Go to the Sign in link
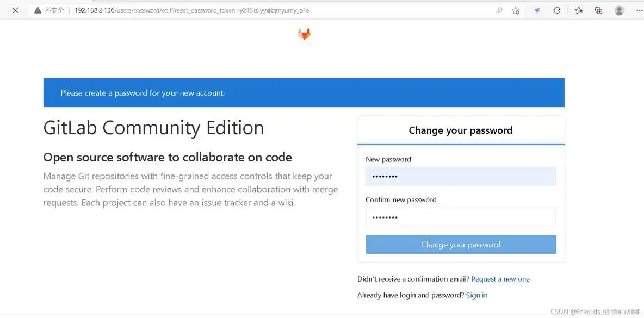 (476, 295)
